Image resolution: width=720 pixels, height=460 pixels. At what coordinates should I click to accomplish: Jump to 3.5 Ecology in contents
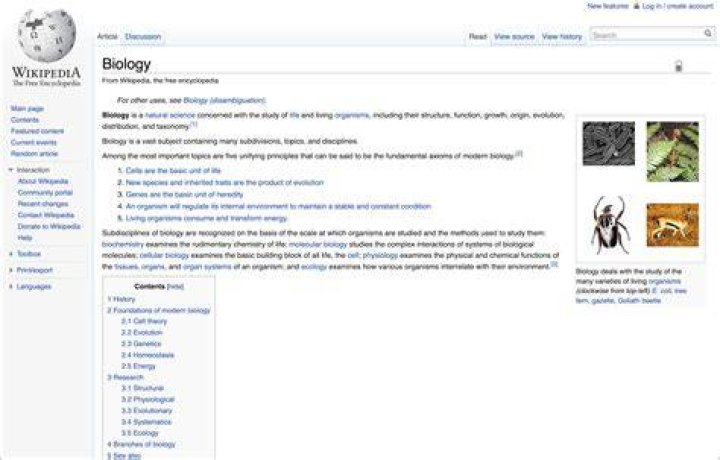(x=140, y=433)
